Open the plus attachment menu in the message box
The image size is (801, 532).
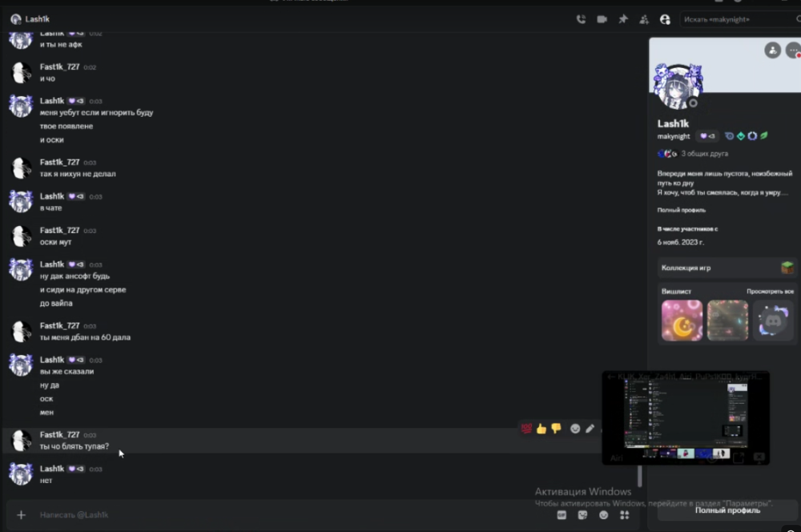pyautogui.click(x=21, y=514)
